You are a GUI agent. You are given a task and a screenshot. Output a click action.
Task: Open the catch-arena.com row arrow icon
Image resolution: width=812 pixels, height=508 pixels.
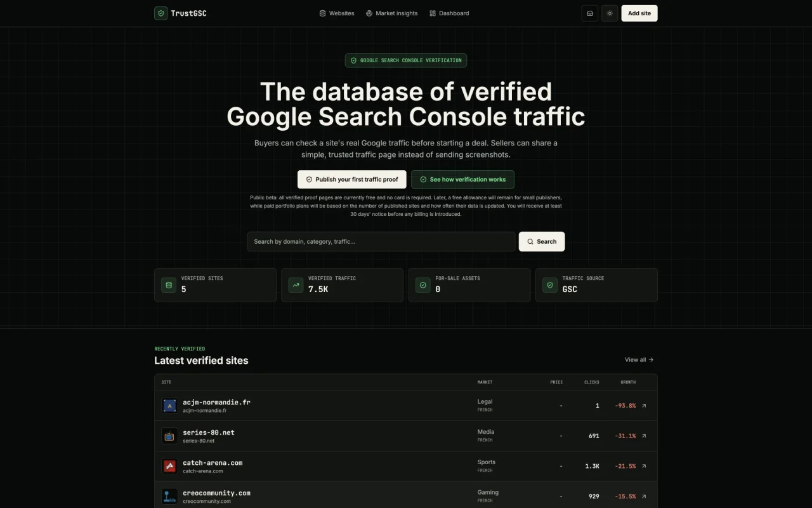point(644,466)
